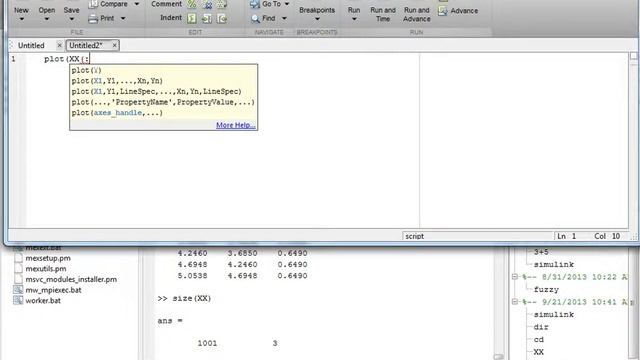Click line number 1 in the gutter
Screen dimensions: 640x360
click(x=13, y=59)
